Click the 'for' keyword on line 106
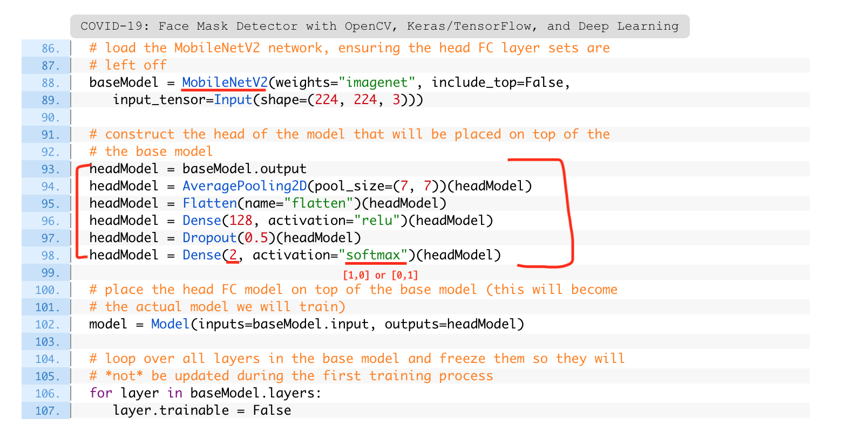868x439 pixels. click(100, 393)
